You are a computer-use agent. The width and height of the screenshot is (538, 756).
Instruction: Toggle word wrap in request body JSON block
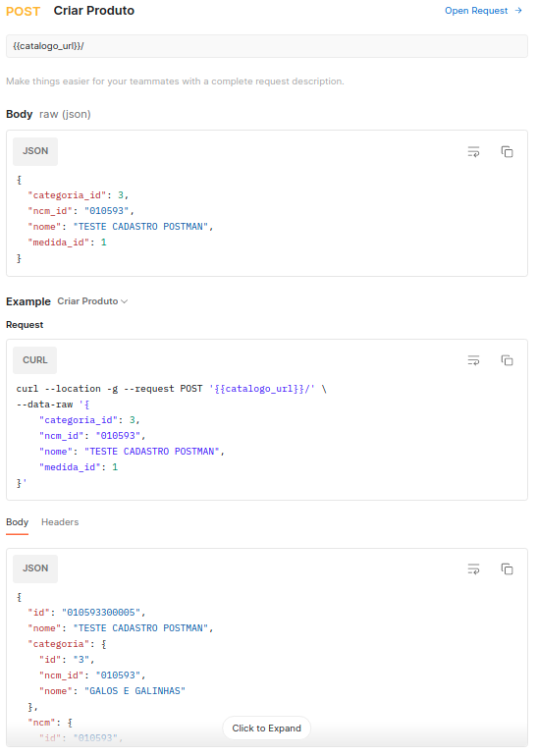click(x=473, y=152)
